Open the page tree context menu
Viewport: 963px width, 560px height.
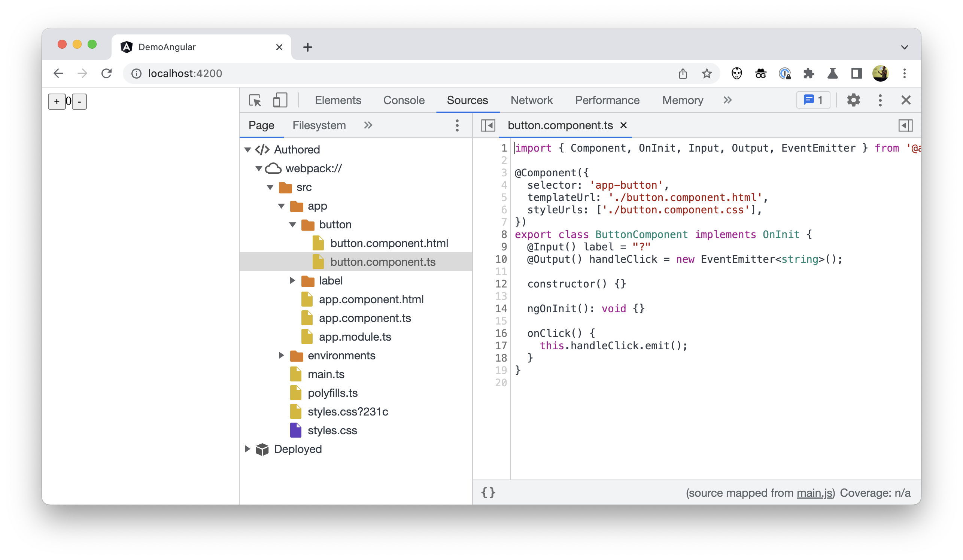(x=457, y=125)
